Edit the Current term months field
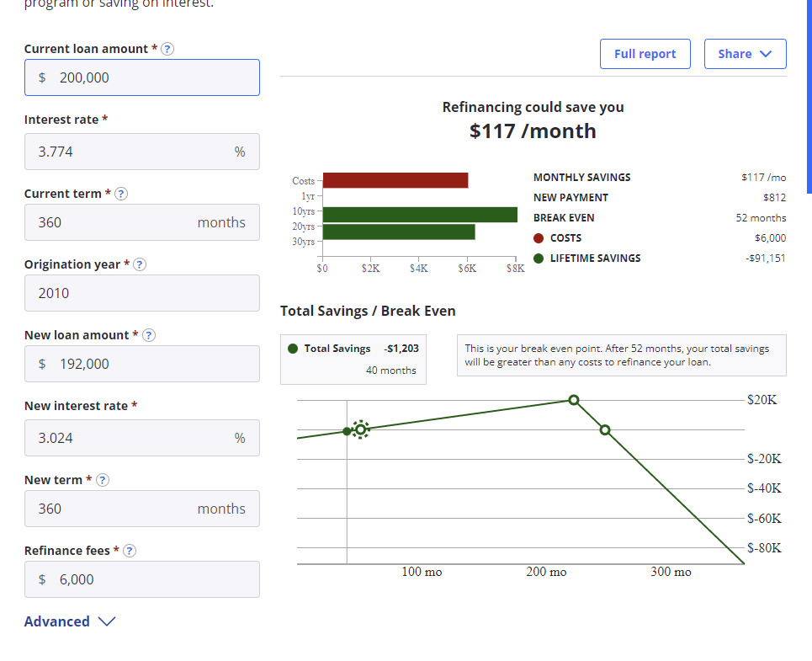The image size is (812, 661). [x=142, y=222]
